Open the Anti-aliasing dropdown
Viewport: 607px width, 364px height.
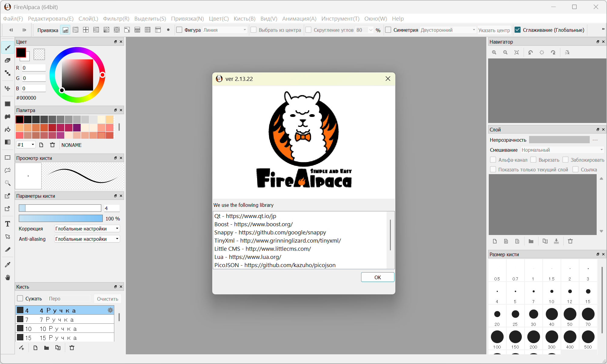coord(87,239)
